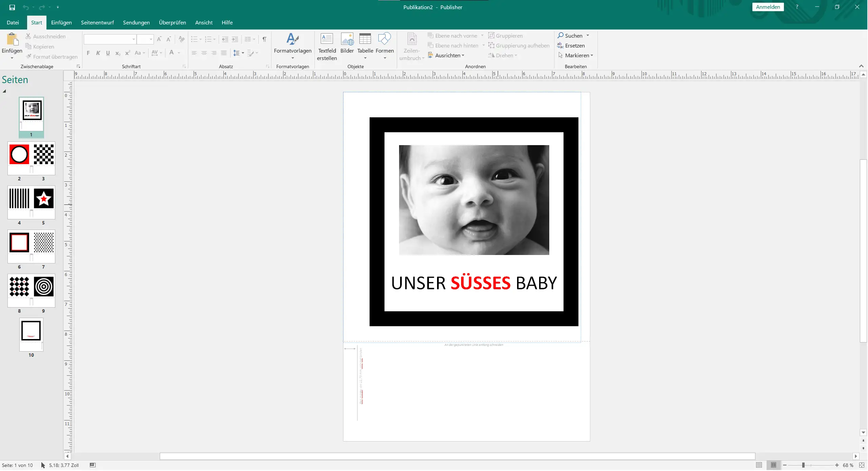Switch to single page view in status bar
Image resolution: width=868 pixels, height=471 pixels.
pos(759,465)
